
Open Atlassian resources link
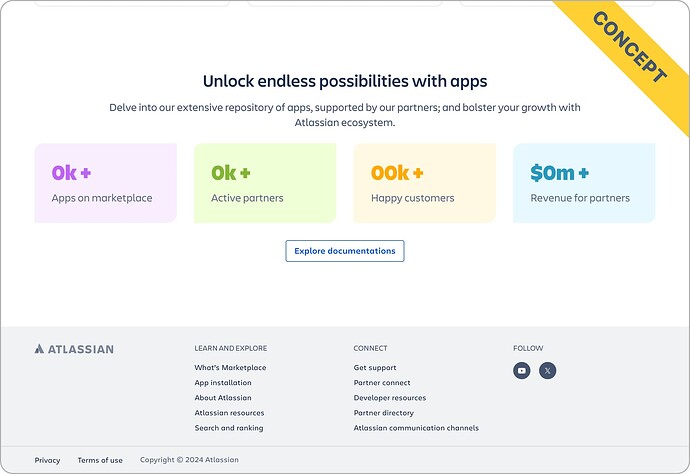tap(229, 413)
